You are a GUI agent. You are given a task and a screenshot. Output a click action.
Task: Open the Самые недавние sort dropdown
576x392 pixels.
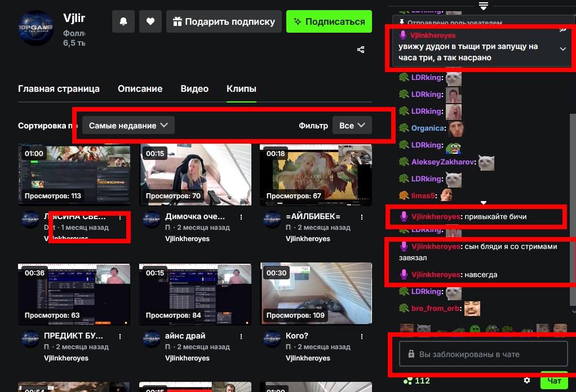tap(128, 126)
